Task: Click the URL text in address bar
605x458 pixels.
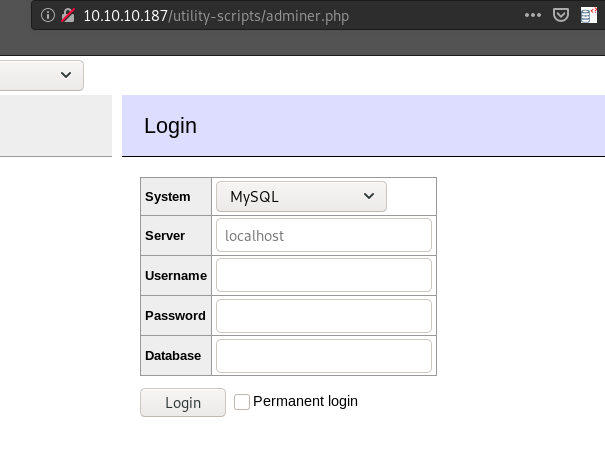Action: tap(215, 16)
